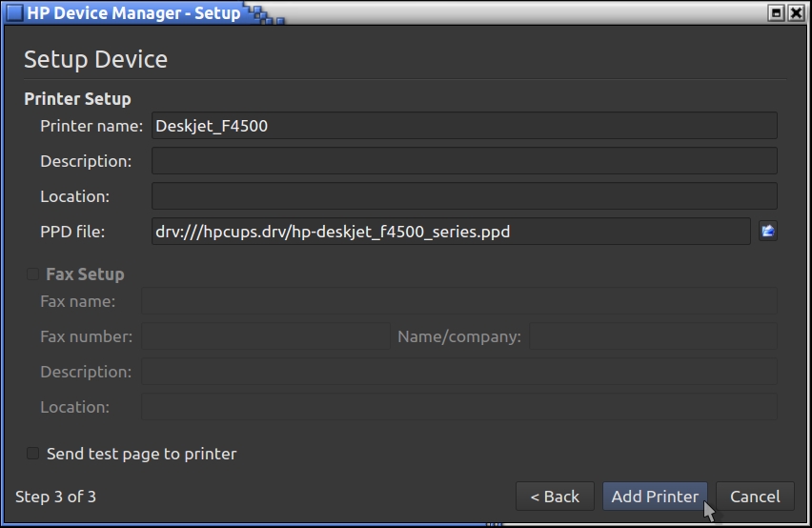The width and height of the screenshot is (812, 528).
Task: Focus the printer Description field
Action: click(463, 161)
